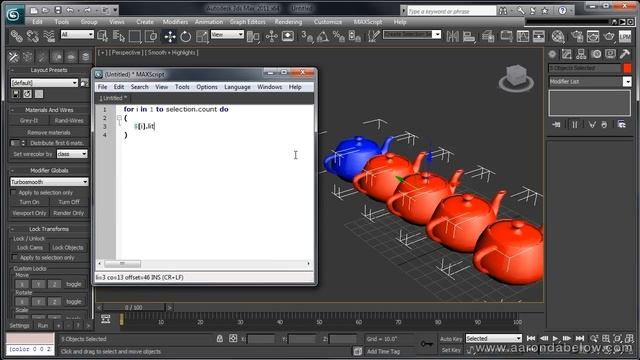
Task: Toggle Window/Crossing selection mode
Action: click(x=151, y=36)
